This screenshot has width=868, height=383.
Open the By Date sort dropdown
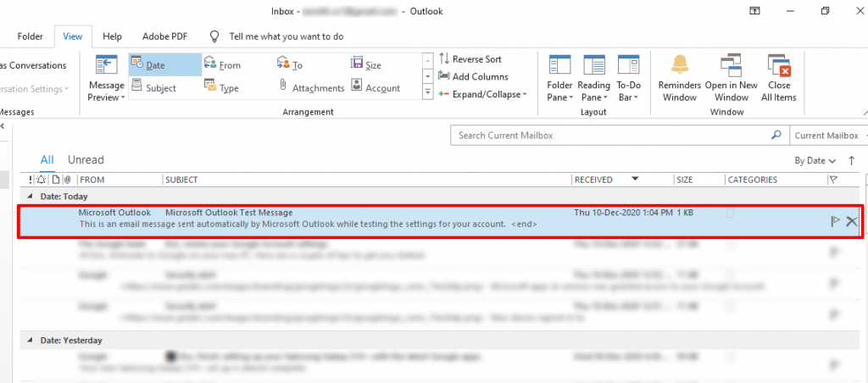point(815,160)
